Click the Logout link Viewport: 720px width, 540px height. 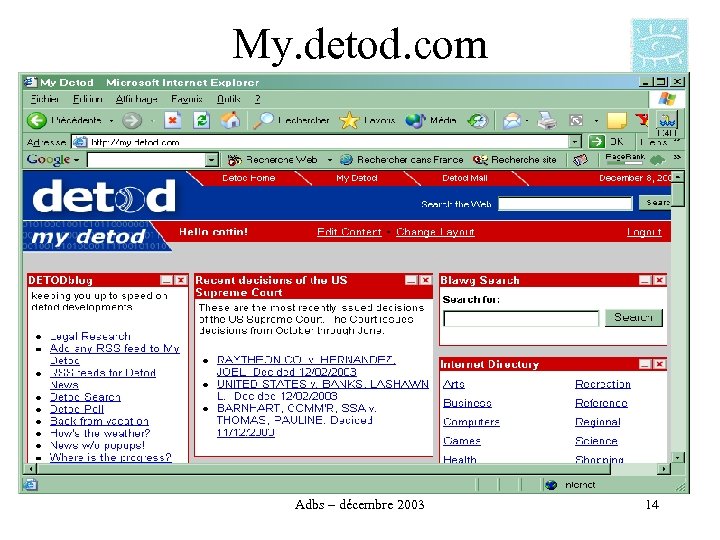644,232
